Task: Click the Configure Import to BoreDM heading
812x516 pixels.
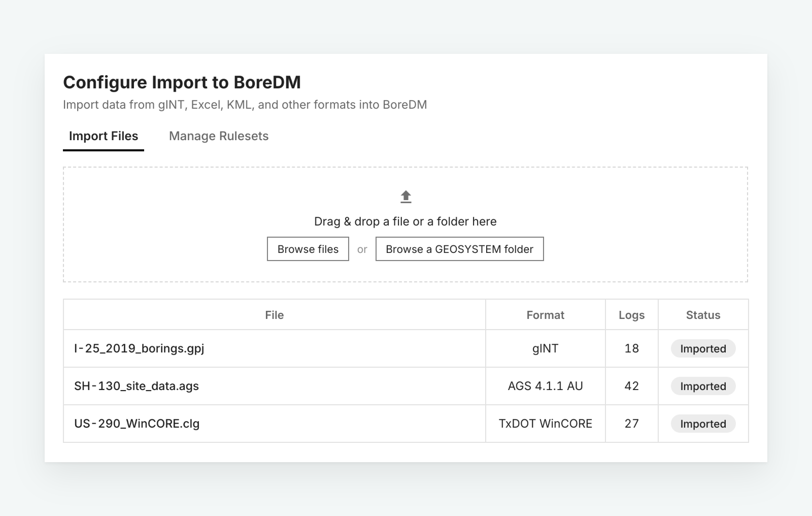Action: click(182, 82)
